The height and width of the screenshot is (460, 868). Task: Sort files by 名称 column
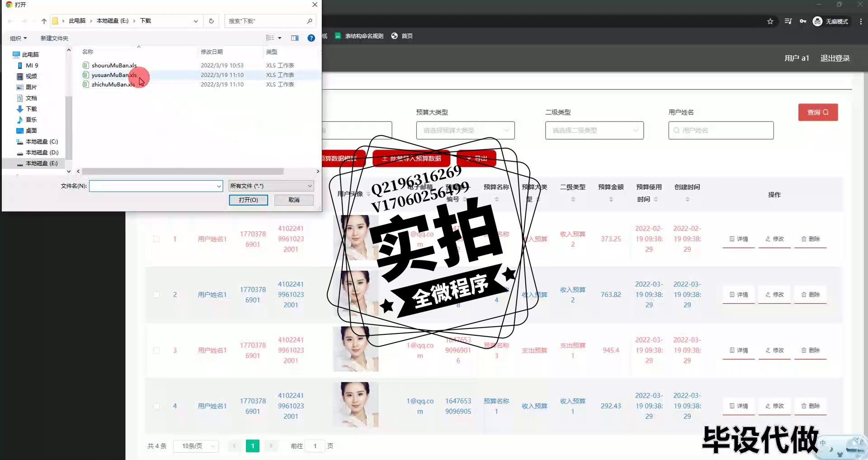tap(88, 52)
